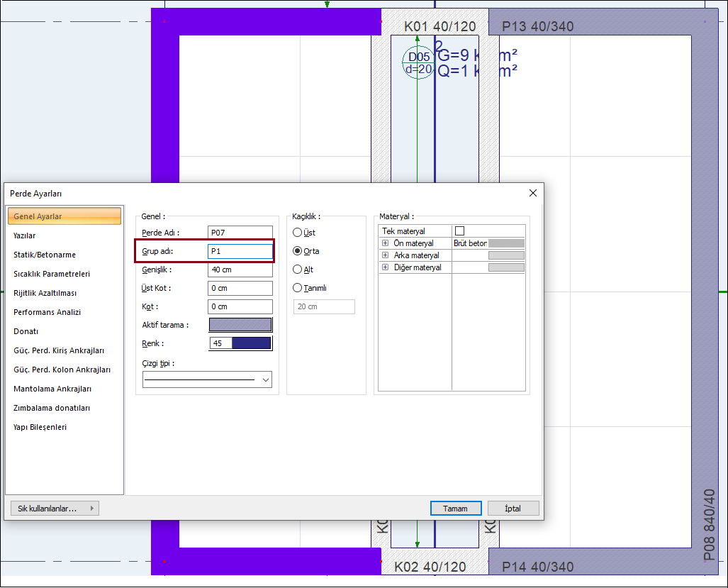The width and height of the screenshot is (728, 588).
Task: Click the İptal button
Action: (513, 509)
